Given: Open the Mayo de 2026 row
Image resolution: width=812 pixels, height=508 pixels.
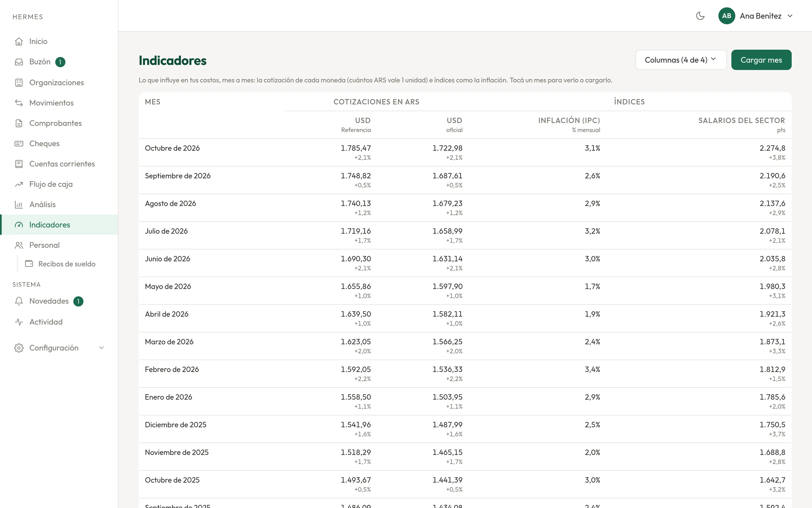Looking at the screenshot, I should [x=465, y=291].
